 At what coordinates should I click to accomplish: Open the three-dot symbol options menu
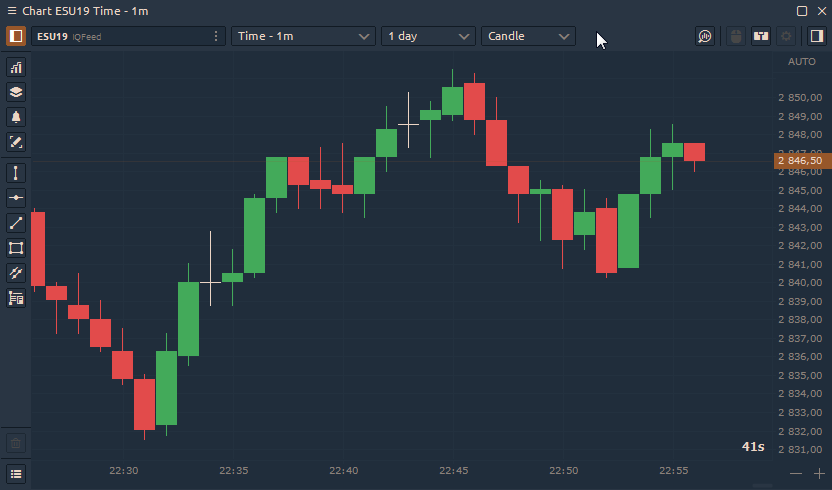coord(216,36)
